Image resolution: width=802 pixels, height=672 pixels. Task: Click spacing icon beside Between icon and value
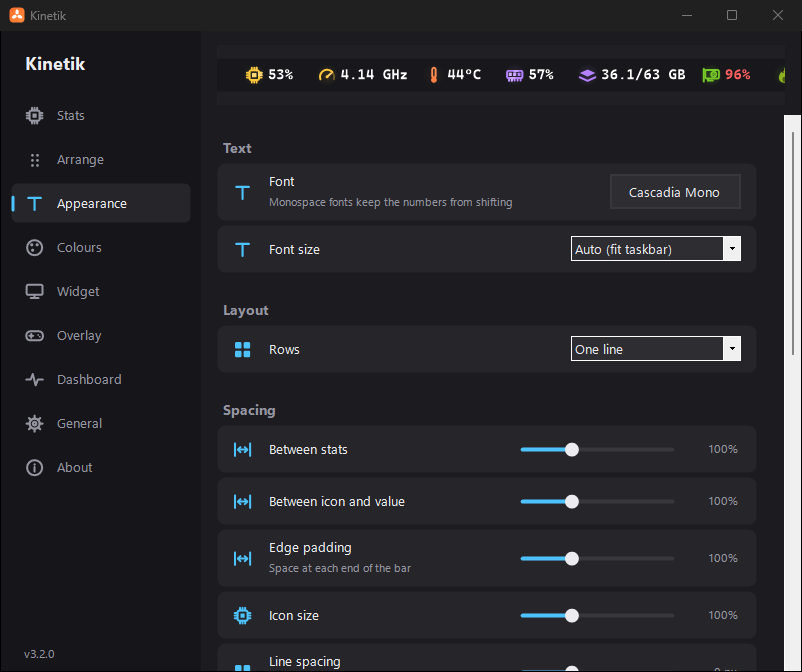click(242, 502)
